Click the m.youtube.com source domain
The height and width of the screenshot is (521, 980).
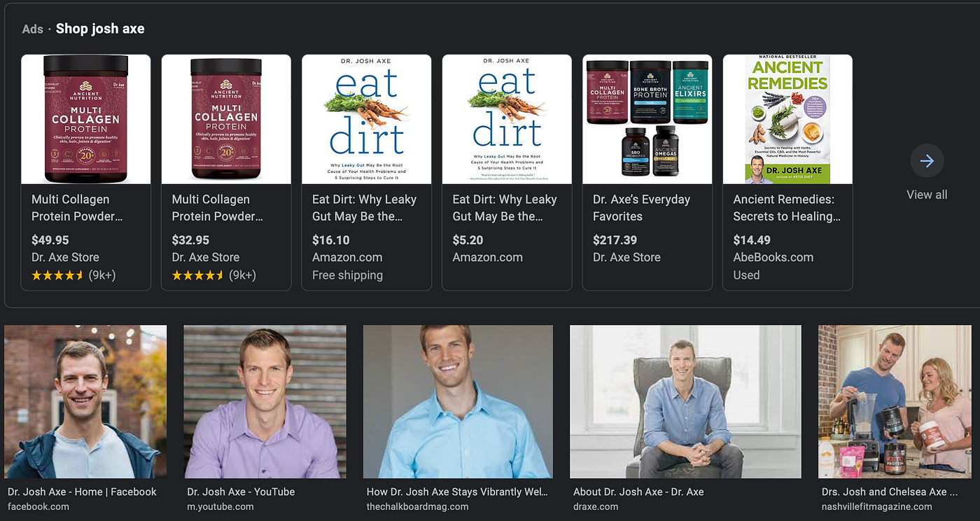click(220, 506)
